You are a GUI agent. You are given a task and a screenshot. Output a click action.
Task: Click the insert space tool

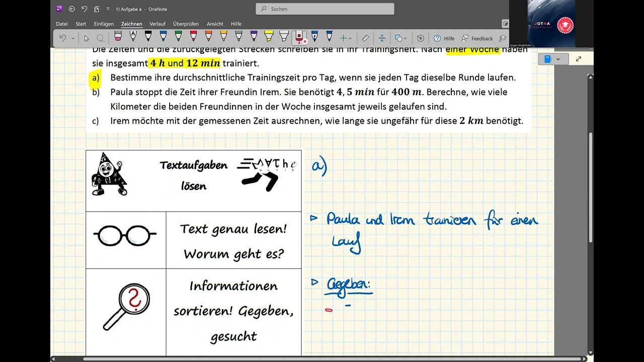tap(382, 38)
